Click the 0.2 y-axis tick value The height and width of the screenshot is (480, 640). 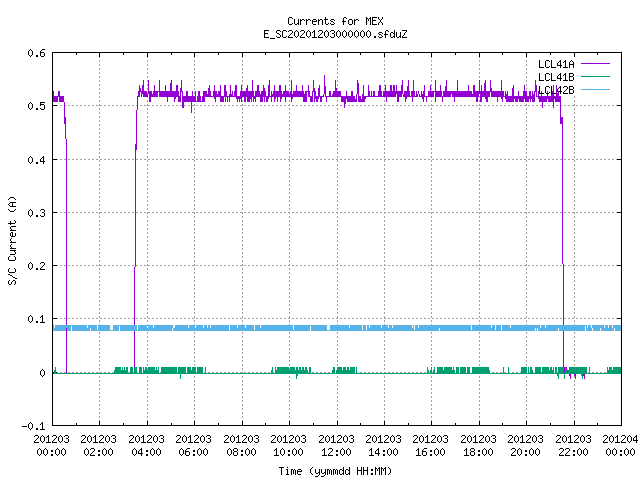[x=36, y=266]
